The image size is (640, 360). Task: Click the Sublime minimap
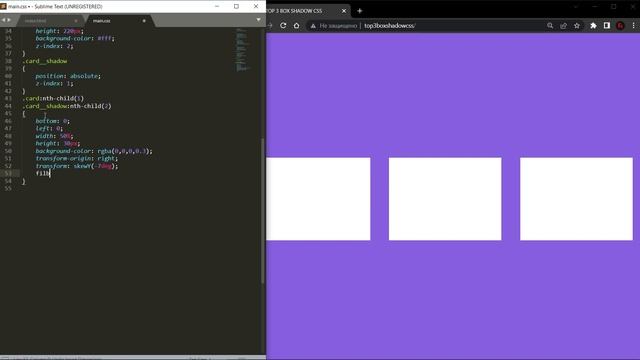[242, 50]
